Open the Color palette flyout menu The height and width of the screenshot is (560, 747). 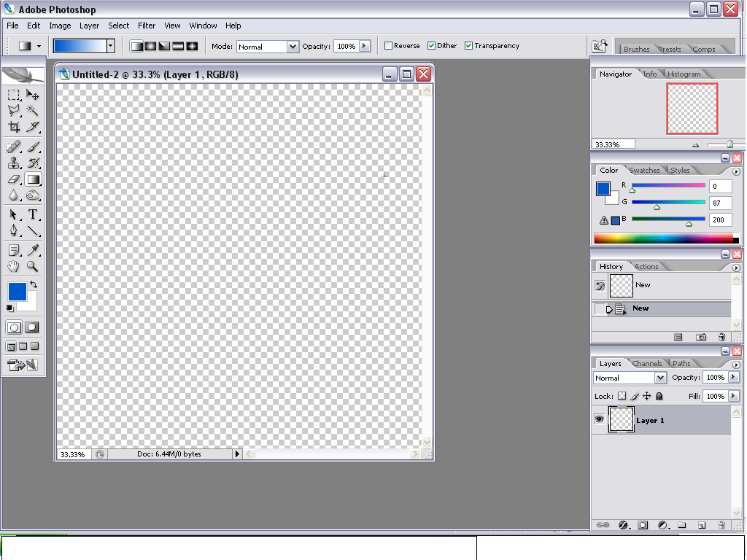(737, 171)
